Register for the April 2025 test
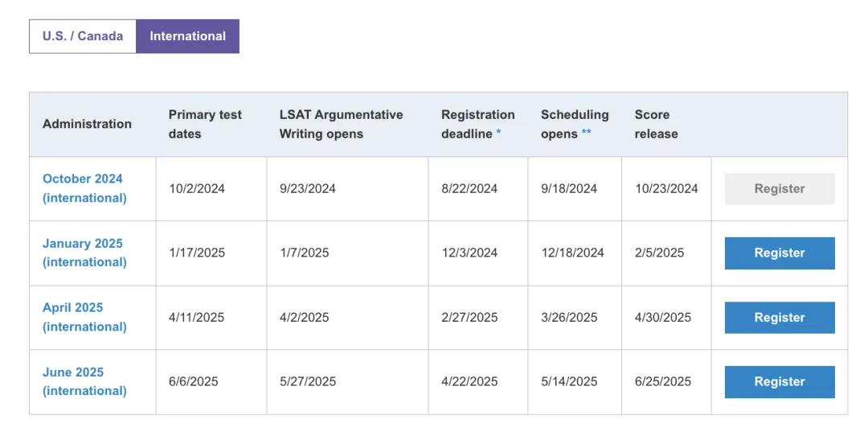Viewport: 868px width, 432px height. [x=780, y=317]
